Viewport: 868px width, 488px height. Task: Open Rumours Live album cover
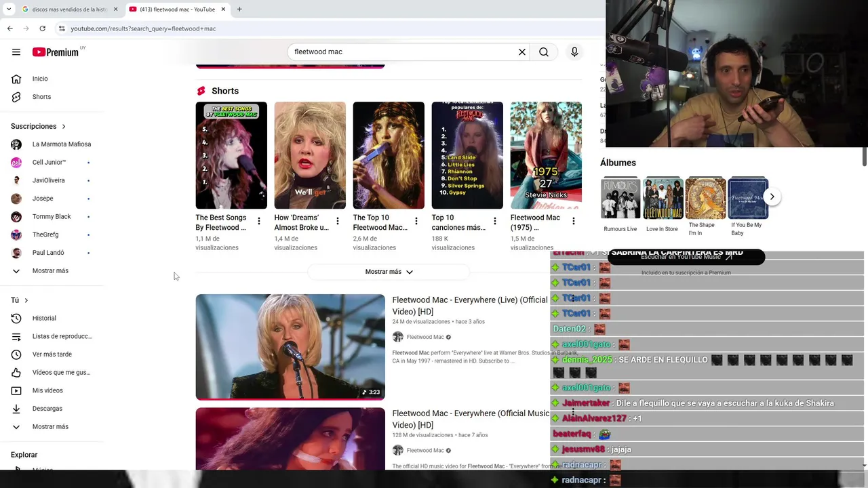[x=620, y=198]
